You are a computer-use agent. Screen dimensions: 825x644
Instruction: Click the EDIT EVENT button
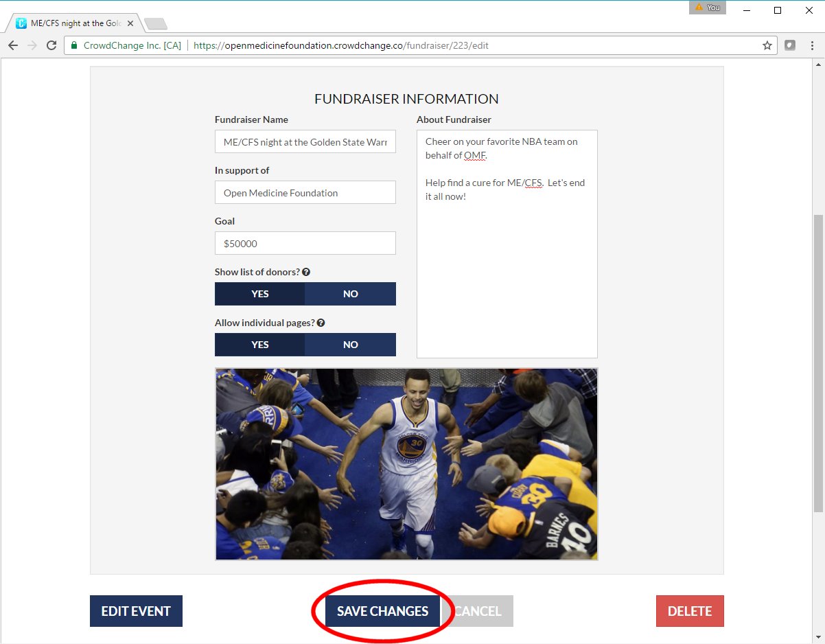click(136, 611)
